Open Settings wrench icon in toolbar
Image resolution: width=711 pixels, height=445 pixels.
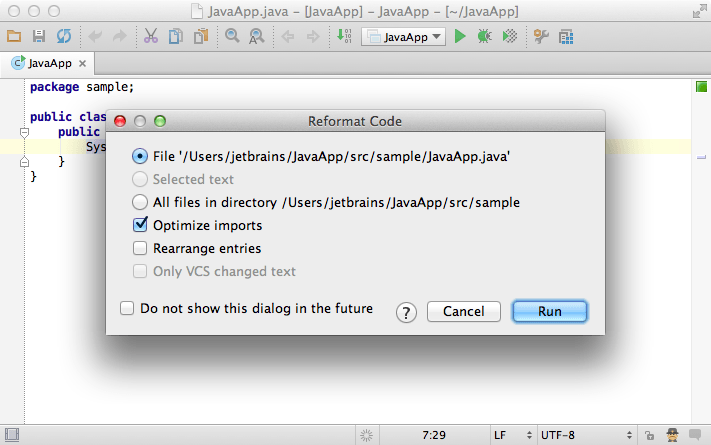pyautogui.click(x=541, y=36)
